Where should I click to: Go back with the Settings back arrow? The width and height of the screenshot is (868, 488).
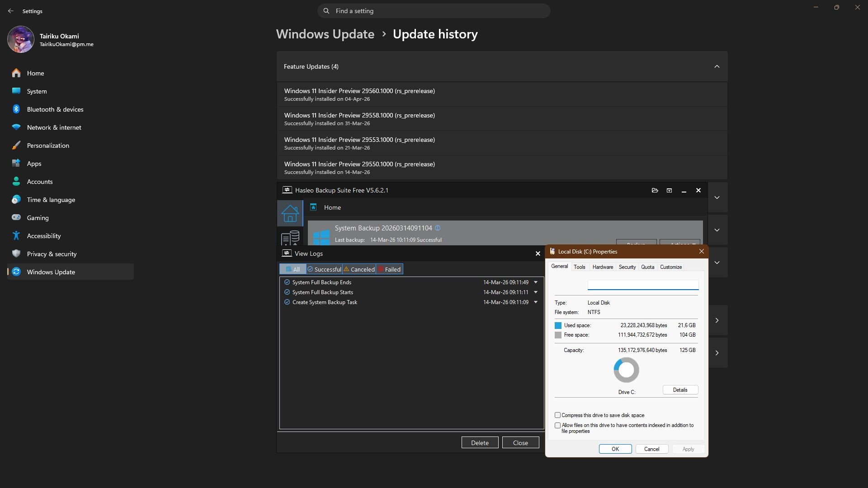tap(11, 11)
